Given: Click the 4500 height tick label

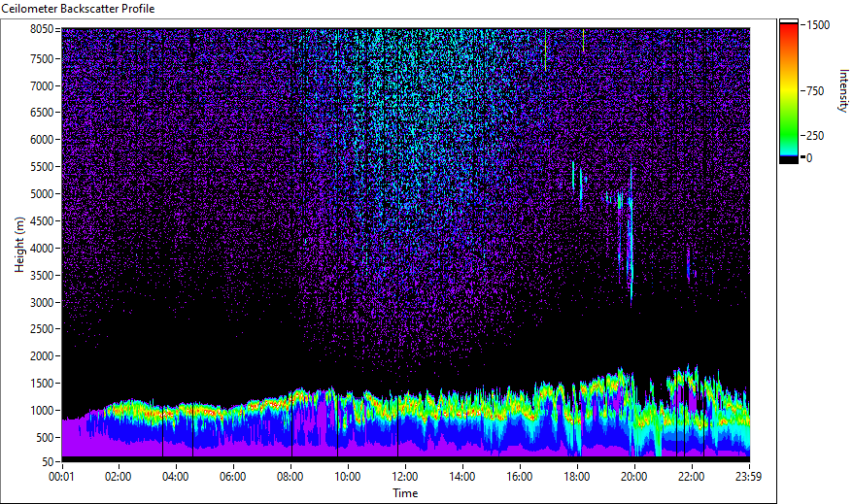Looking at the screenshot, I should pyautogui.click(x=42, y=221).
